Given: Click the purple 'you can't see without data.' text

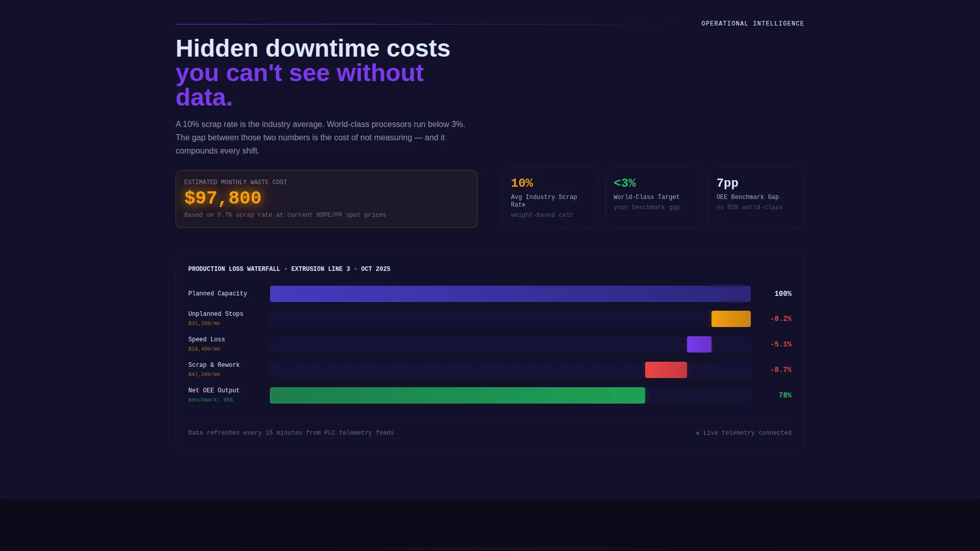Looking at the screenshot, I should [x=300, y=85].
